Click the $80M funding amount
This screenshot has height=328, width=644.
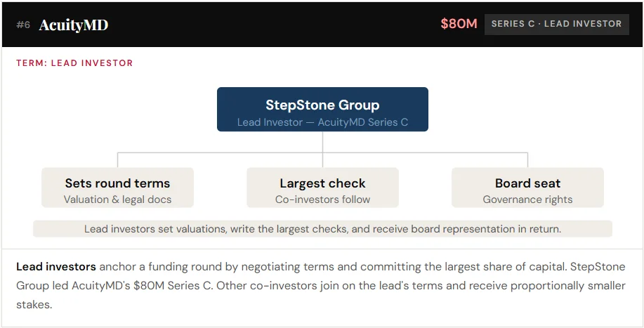click(x=459, y=24)
